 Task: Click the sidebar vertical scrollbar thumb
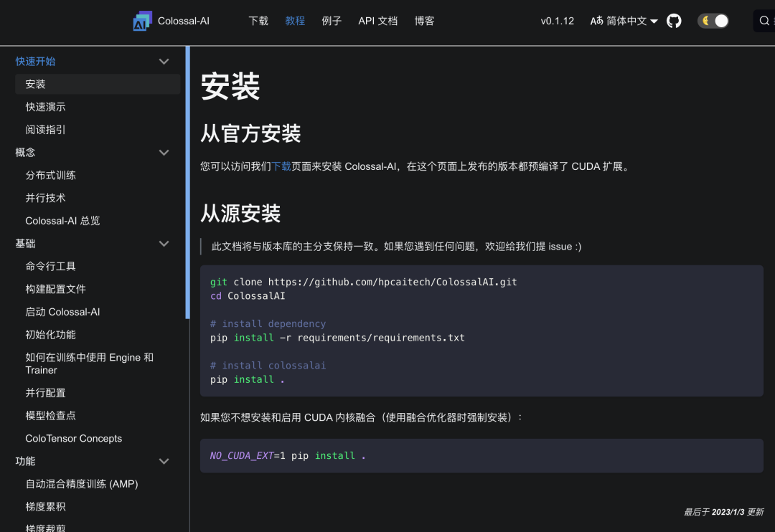pyautogui.click(x=187, y=183)
